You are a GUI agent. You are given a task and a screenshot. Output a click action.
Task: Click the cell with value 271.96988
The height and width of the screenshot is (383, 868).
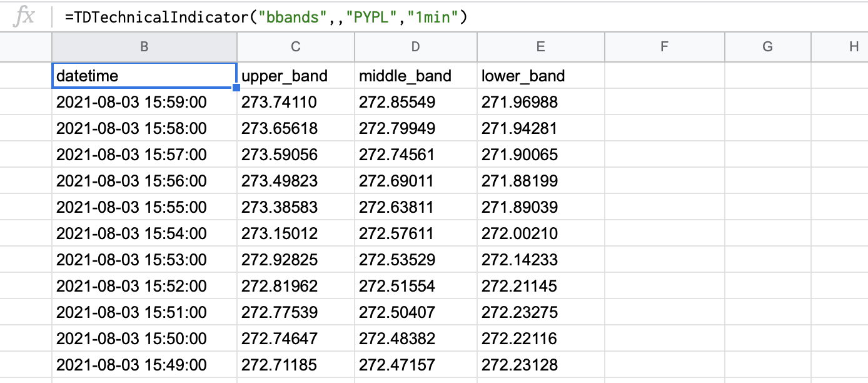540,102
